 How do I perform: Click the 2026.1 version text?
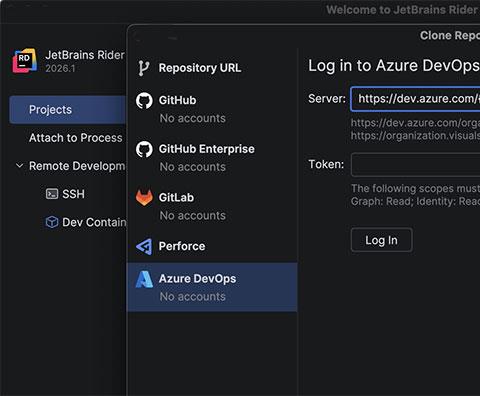60,68
